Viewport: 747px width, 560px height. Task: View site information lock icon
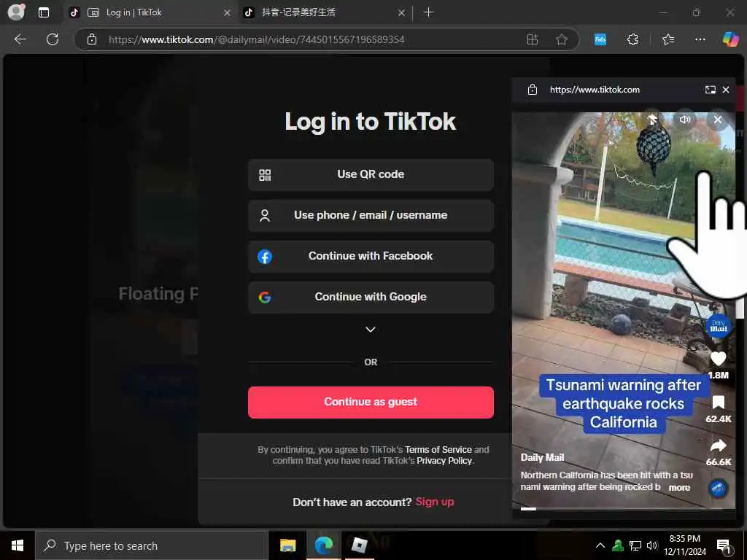tap(92, 39)
